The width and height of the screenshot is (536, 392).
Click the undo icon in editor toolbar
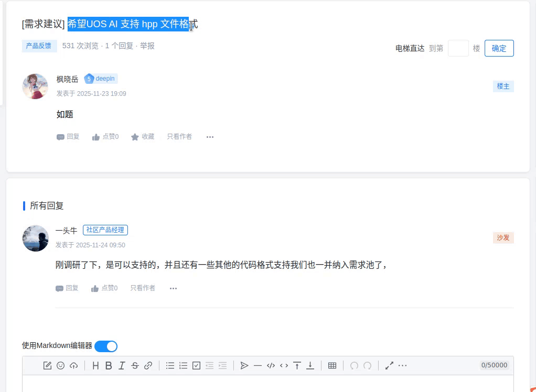tap(354, 365)
